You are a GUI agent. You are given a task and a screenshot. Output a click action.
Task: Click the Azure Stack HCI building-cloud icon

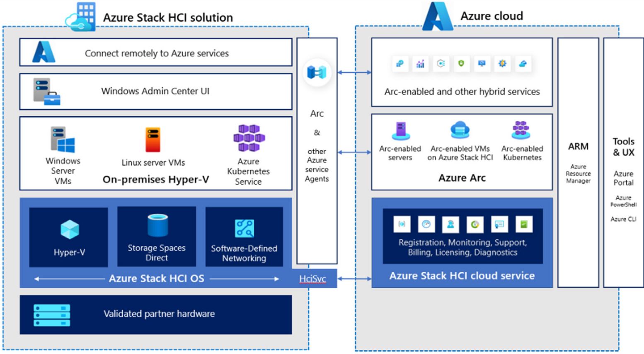click(81, 17)
